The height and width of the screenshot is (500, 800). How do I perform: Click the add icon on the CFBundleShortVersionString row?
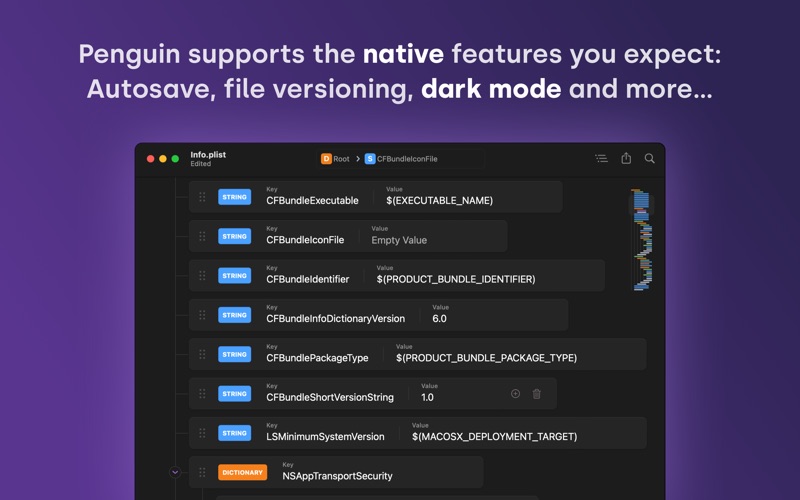pos(515,393)
